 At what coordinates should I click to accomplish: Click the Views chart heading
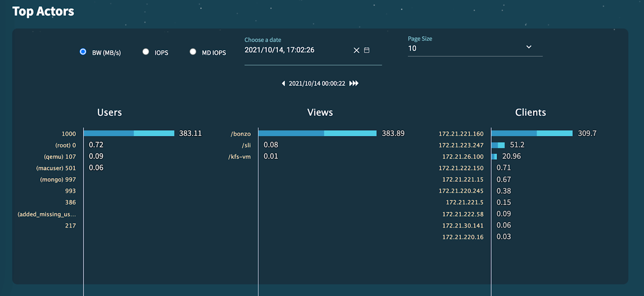[320, 113]
